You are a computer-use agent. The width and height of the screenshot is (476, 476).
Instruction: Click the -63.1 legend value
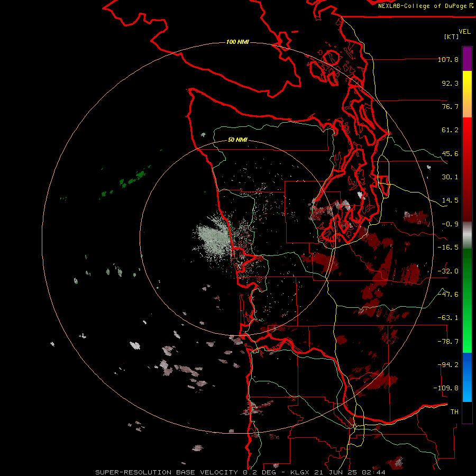[x=448, y=318]
